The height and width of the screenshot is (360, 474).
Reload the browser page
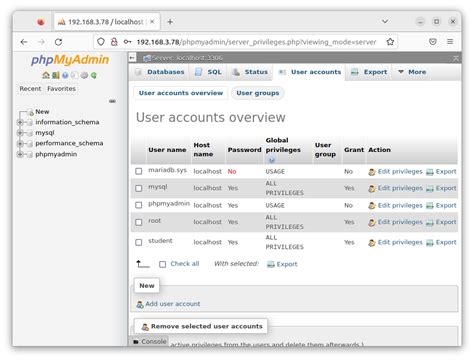coord(58,42)
